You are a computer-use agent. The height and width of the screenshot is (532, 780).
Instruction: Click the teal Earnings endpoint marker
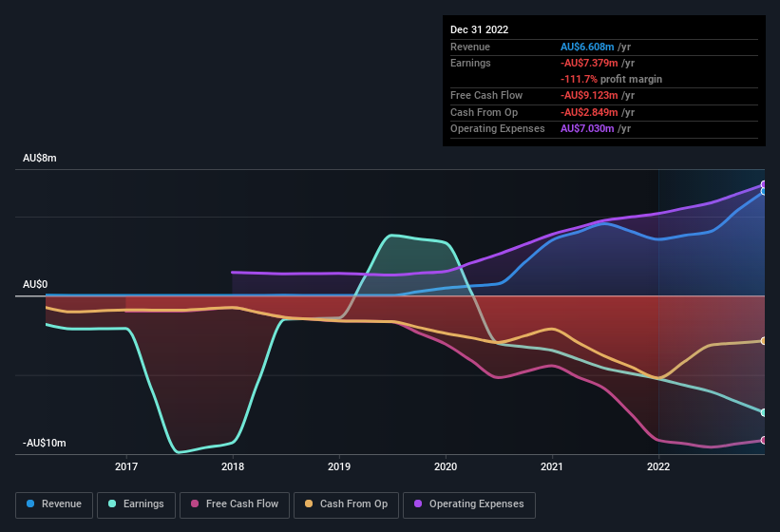tap(763, 412)
